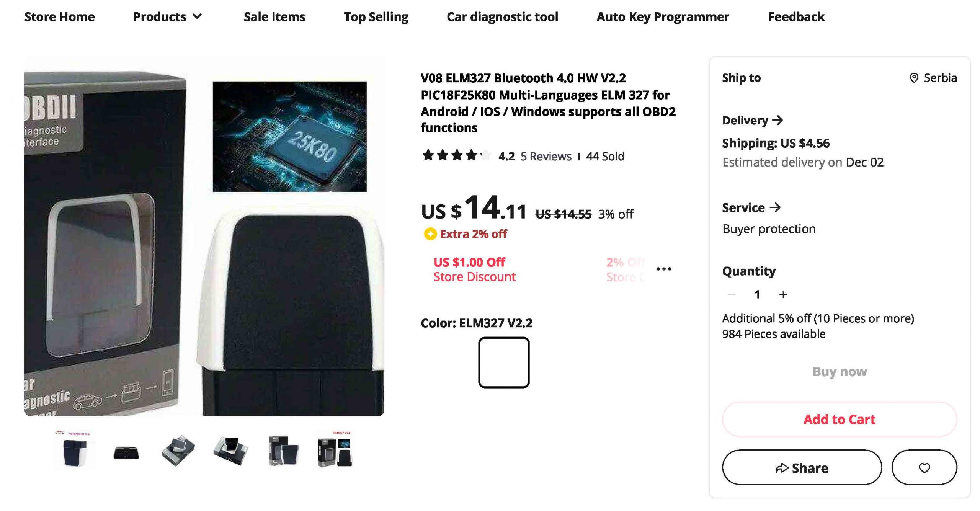The image size is (980, 511).
Task: Decrease quantity with the minus icon
Action: click(731, 294)
